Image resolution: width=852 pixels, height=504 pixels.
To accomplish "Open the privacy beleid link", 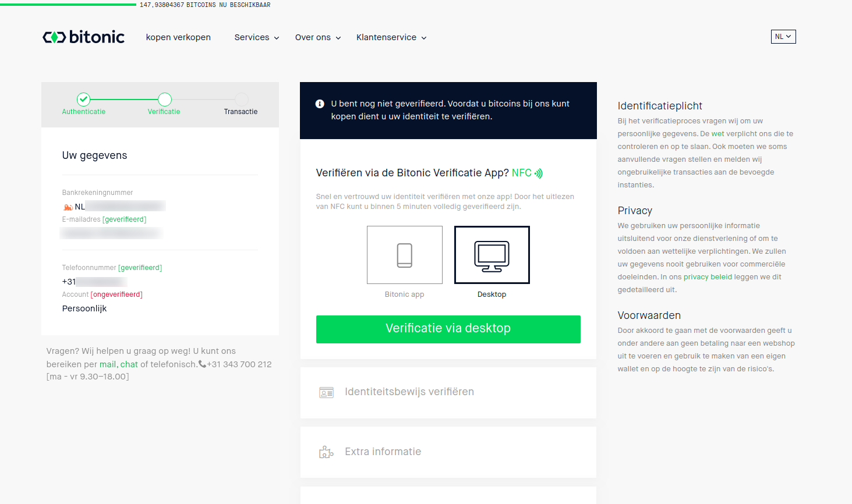I will (x=708, y=277).
